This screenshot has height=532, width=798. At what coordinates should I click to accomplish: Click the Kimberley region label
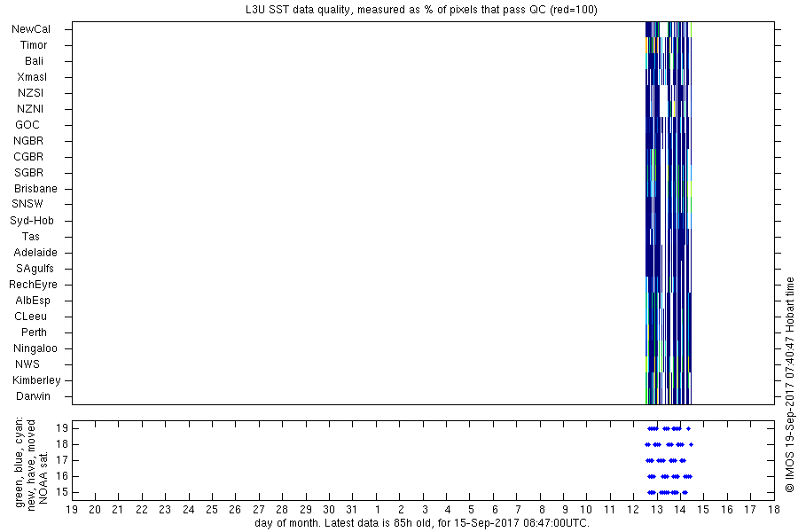click(36, 380)
